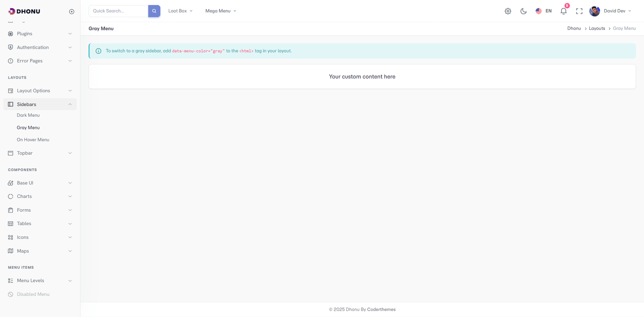Click the Maps sidebar icon
Image resolution: width=644 pixels, height=317 pixels.
pos(11,251)
